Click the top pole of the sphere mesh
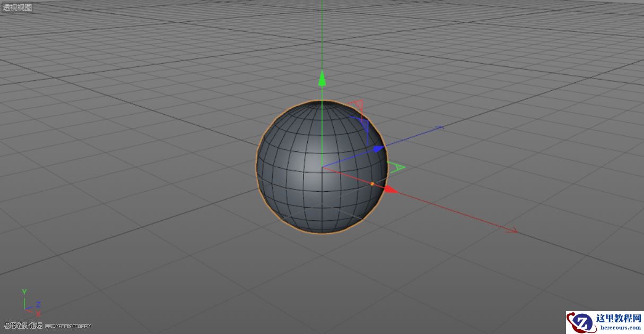Screen dimensions: 644x334 click(321, 100)
